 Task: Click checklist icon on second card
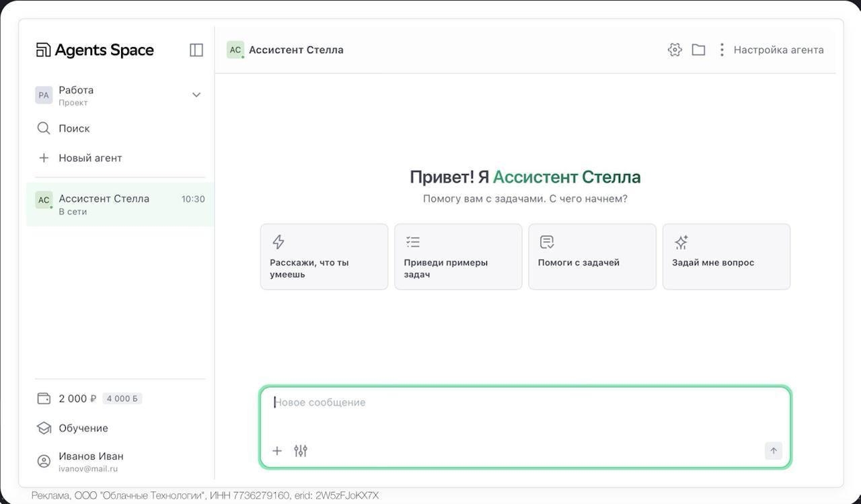[x=413, y=242]
